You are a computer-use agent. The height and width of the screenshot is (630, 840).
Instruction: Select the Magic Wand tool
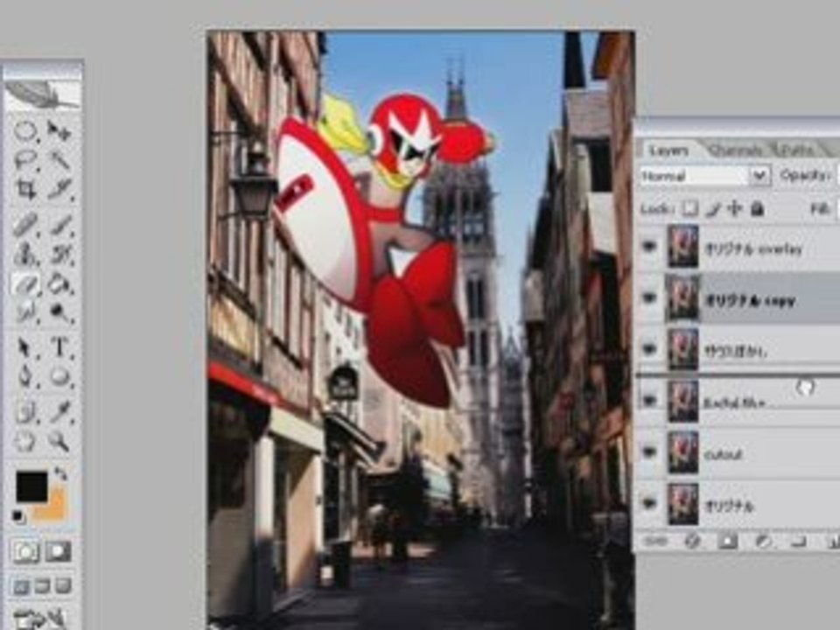(59, 159)
